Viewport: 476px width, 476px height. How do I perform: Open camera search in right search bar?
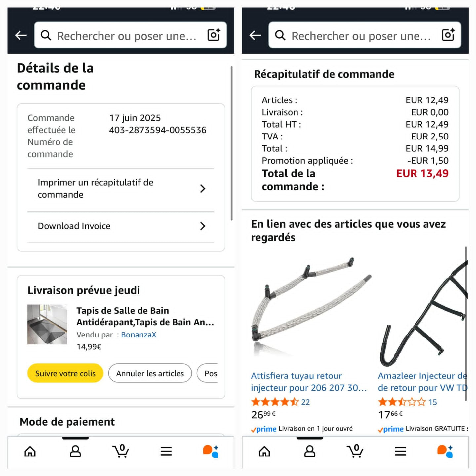click(448, 35)
